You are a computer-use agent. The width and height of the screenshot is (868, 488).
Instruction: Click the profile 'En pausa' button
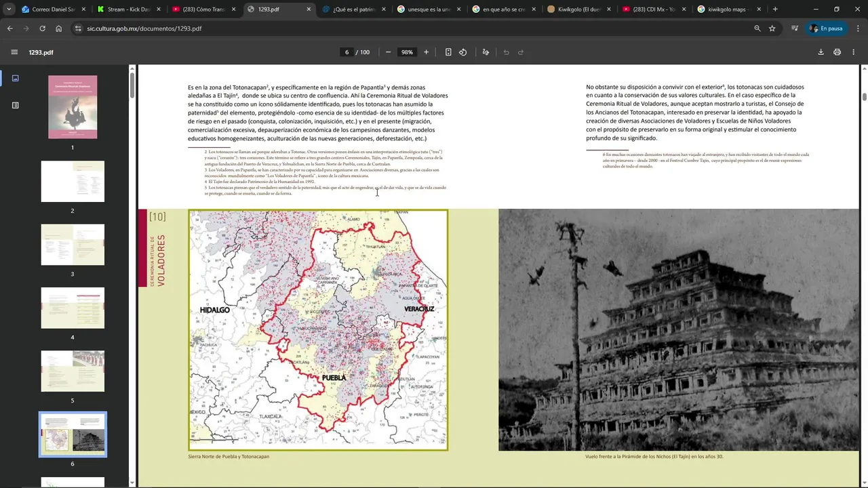coord(826,28)
